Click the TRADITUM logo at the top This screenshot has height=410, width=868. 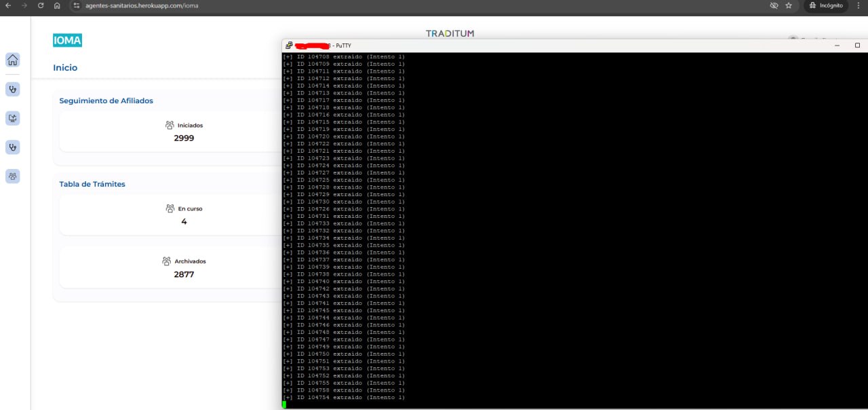450,33
